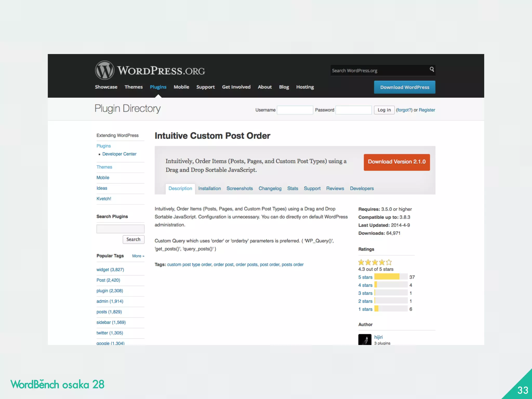Switch to the Installation tab
The width and height of the screenshot is (532, 399).
coord(209,188)
